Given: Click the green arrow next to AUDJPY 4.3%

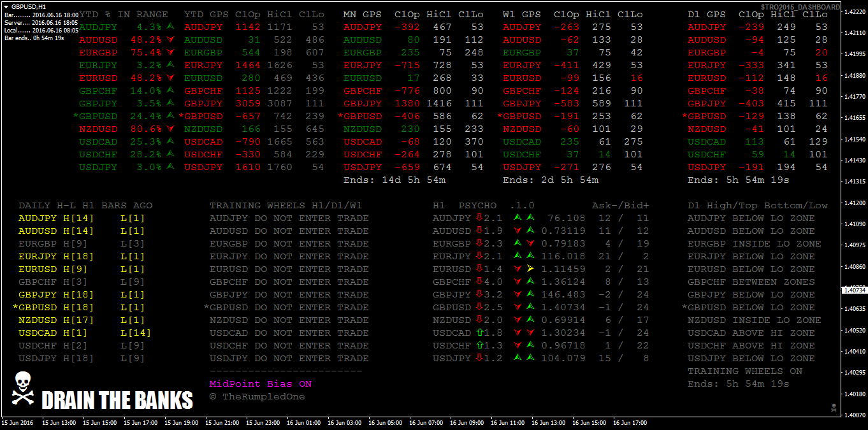Looking at the screenshot, I should (x=170, y=27).
